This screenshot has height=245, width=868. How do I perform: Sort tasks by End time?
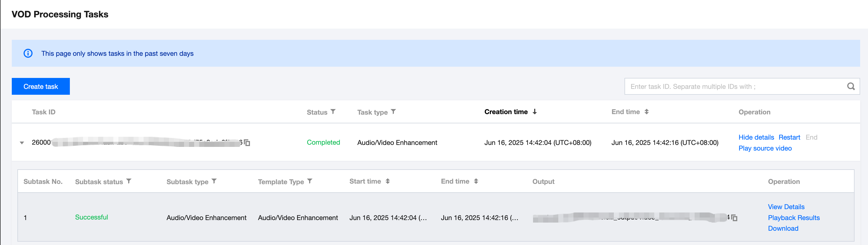(x=646, y=112)
